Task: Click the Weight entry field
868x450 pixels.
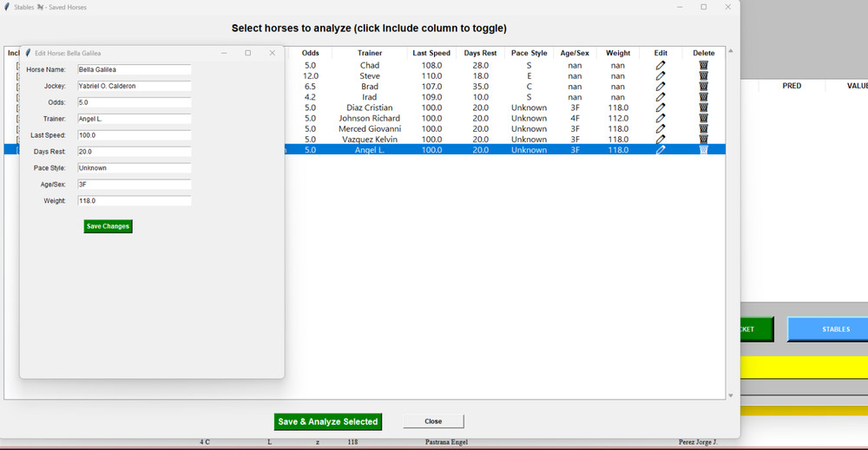Action: tap(134, 201)
